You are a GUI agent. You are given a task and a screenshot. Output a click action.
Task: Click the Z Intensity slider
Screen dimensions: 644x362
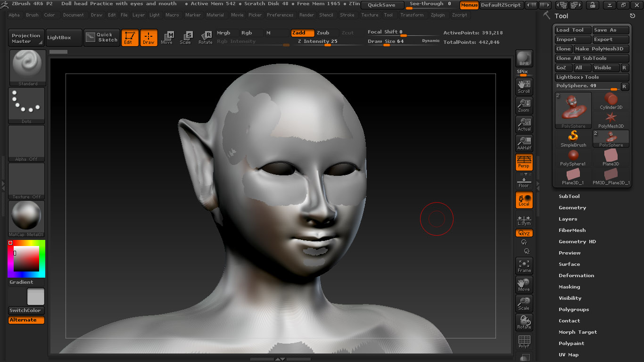326,42
